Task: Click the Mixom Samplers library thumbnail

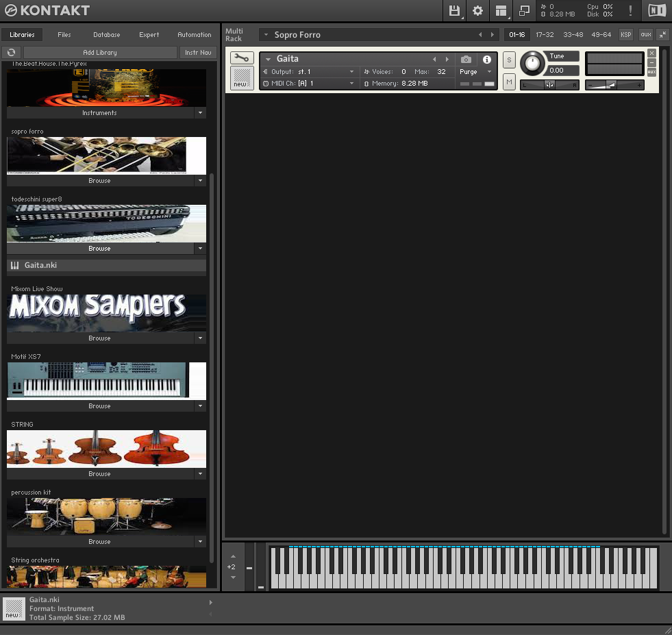Action: (x=106, y=313)
